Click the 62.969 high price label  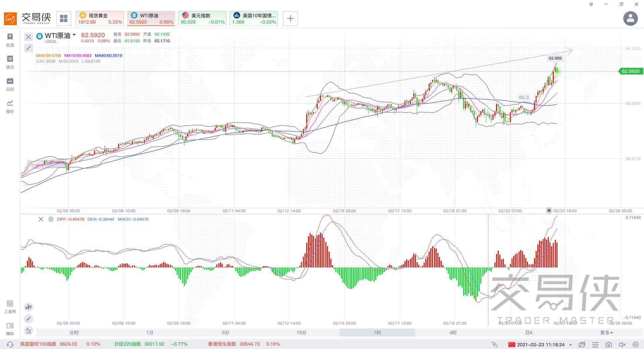tap(555, 58)
